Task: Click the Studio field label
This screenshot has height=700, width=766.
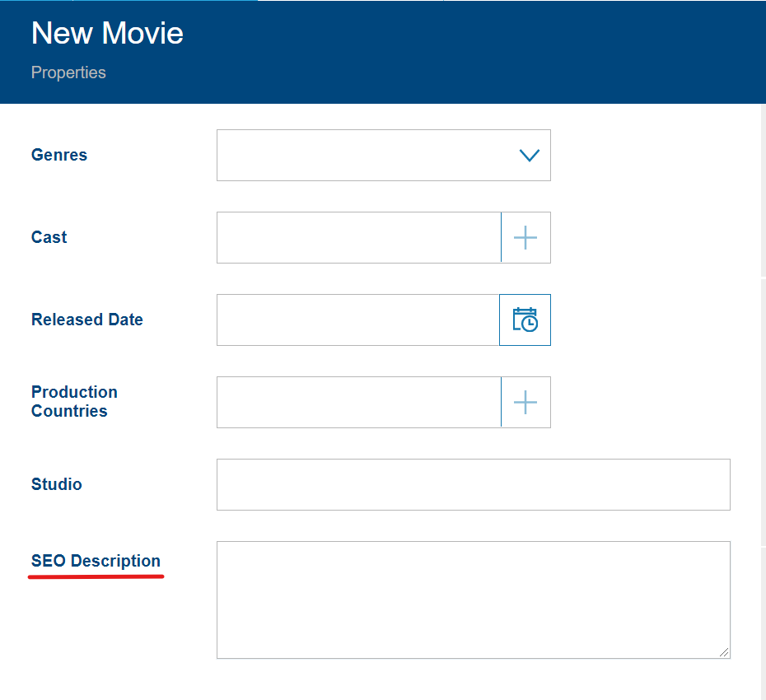Action: 57,484
